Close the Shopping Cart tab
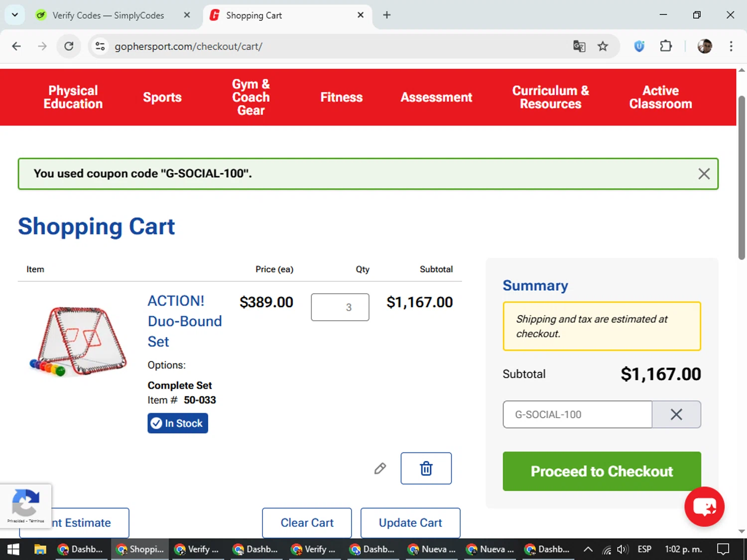This screenshot has height=560, width=747. 361,15
